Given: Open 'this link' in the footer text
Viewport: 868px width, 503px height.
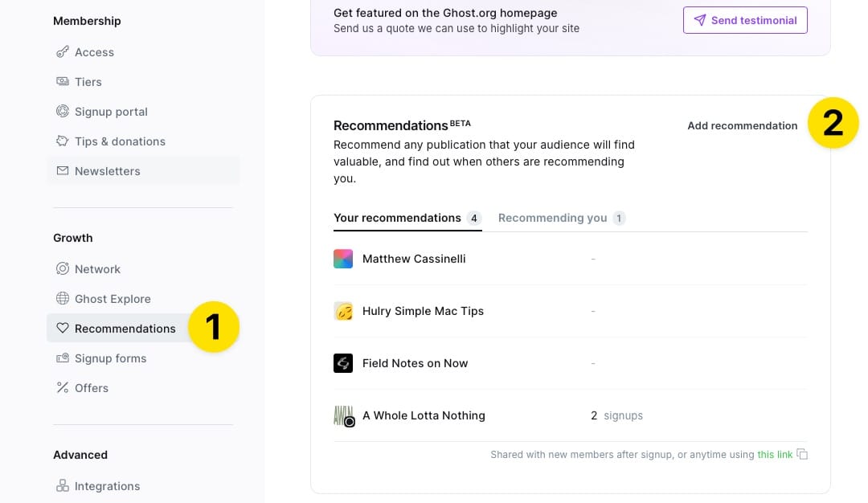Looking at the screenshot, I should click(x=774, y=454).
